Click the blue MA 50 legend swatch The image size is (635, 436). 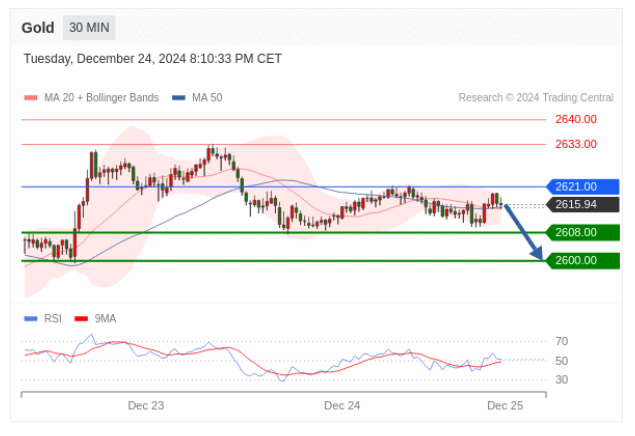pos(179,98)
